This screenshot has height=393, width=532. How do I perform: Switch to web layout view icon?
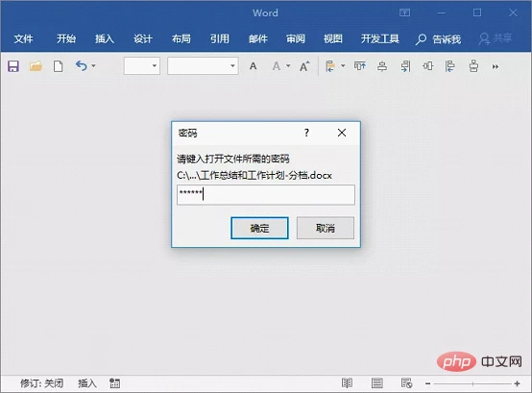coord(406,383)
